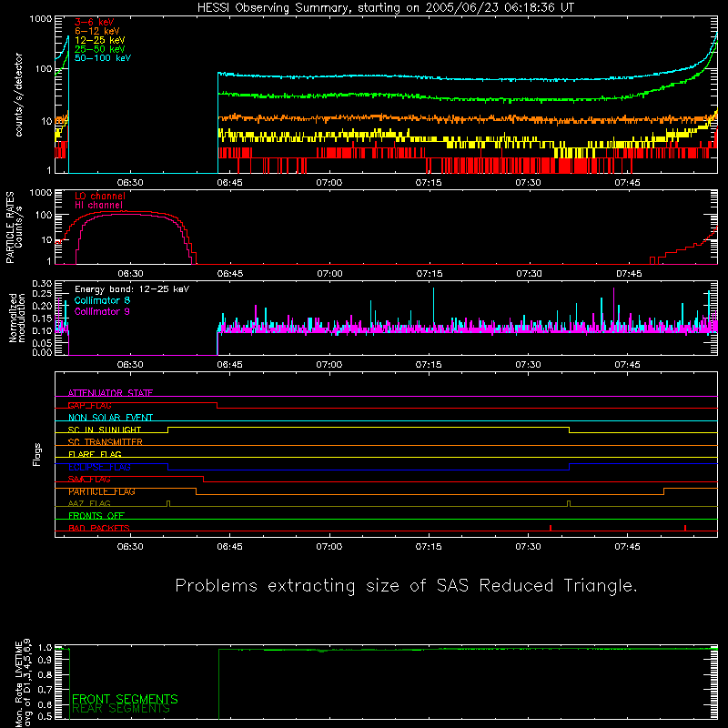This screenshot has height=728, width=728.
Task: Click the Normalized modulation axis label
Action: pyautogui.click(x=17, y=318)
